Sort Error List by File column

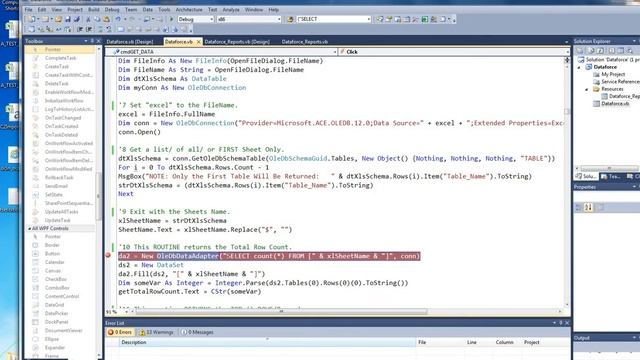[440, 342]
